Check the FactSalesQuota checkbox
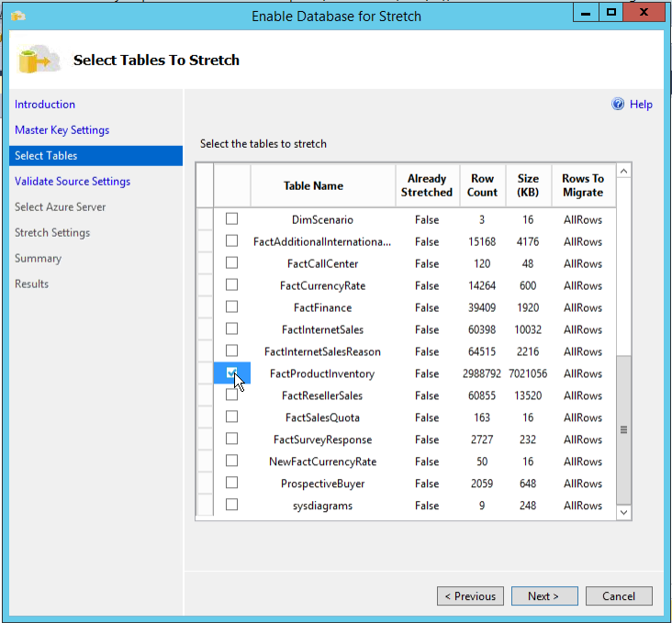Image resolution: width=672 pixels, height=623 pixels. [x=232, y=417]
